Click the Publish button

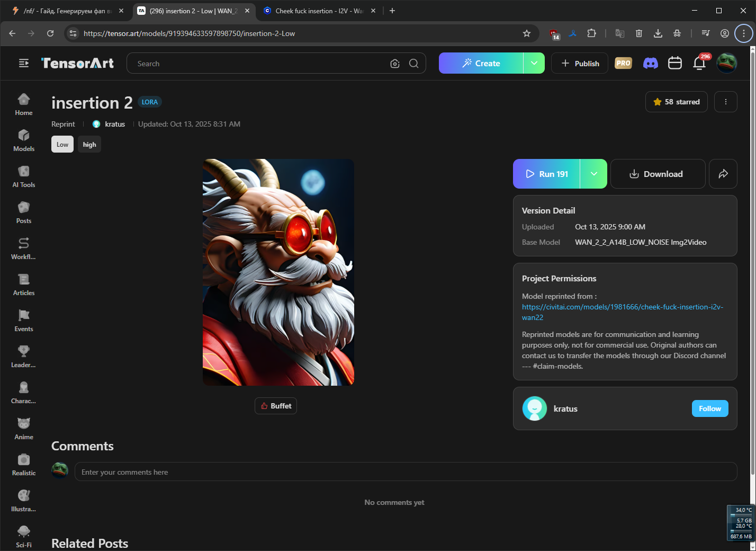[x=580, y=63]
